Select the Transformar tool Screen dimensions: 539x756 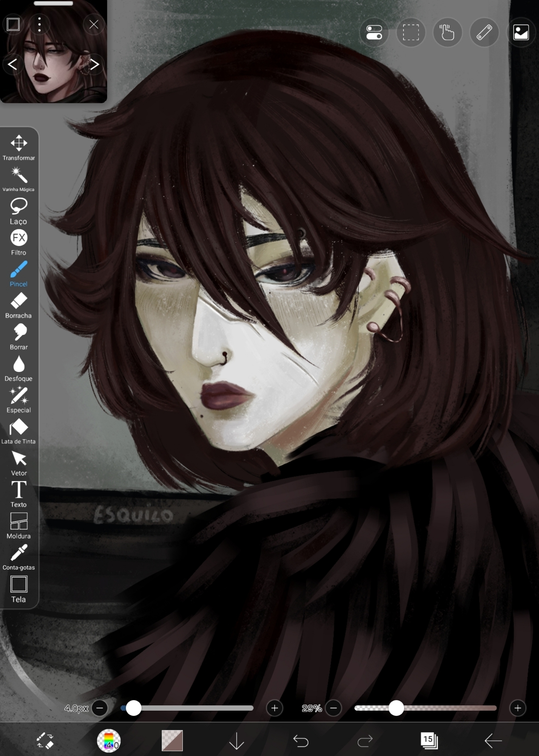(19, 147)
